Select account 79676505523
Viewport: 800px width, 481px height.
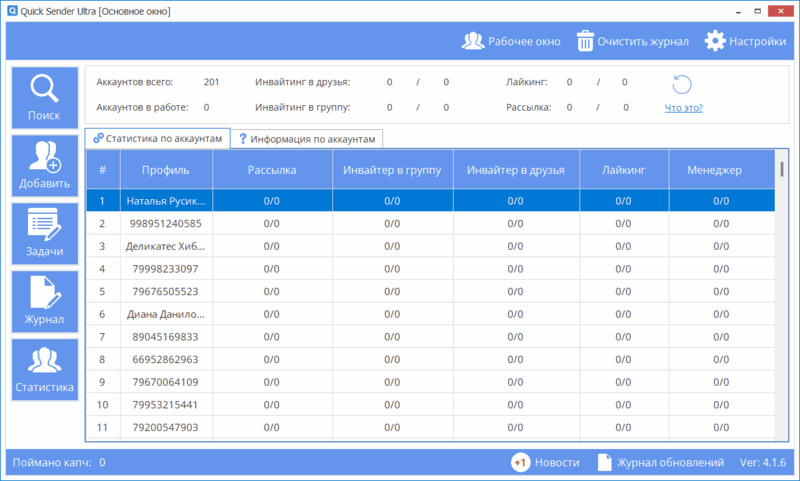[166, 292]
